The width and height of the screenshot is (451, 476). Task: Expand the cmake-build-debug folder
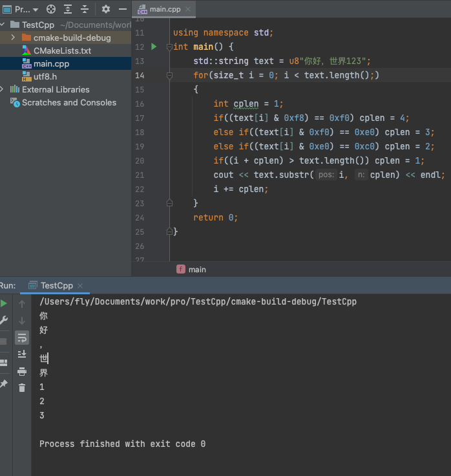point(14,38)
